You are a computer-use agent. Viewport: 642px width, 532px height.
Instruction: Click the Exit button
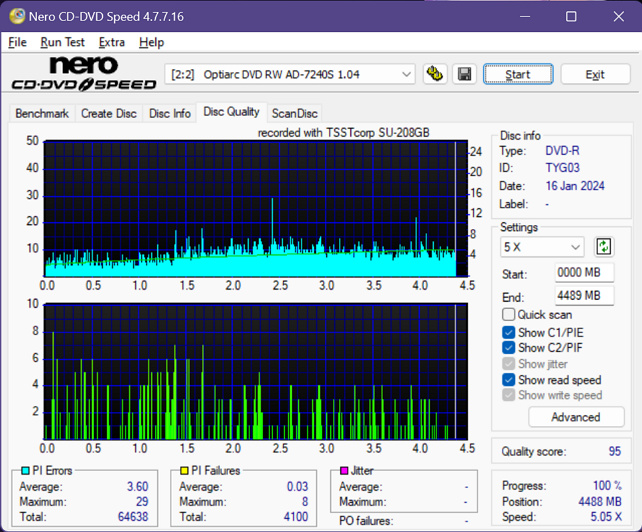pos(595,75)
